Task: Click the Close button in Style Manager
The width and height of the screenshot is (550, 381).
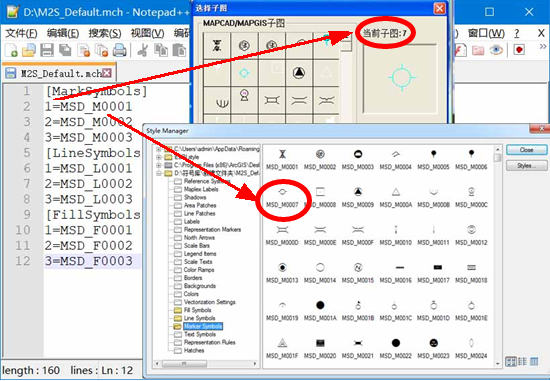Action: point(526,150)
